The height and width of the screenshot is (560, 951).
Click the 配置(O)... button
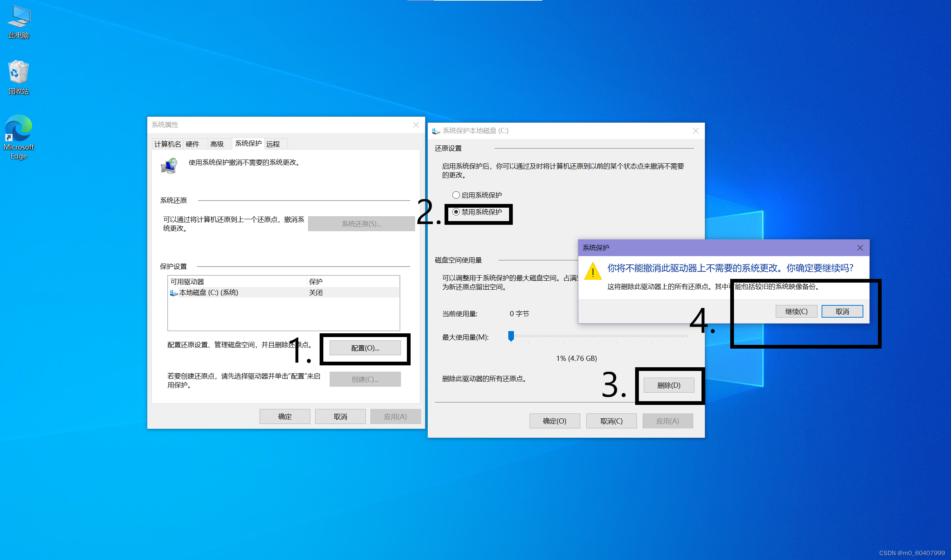pyautogui.click(x=365, y=348)
